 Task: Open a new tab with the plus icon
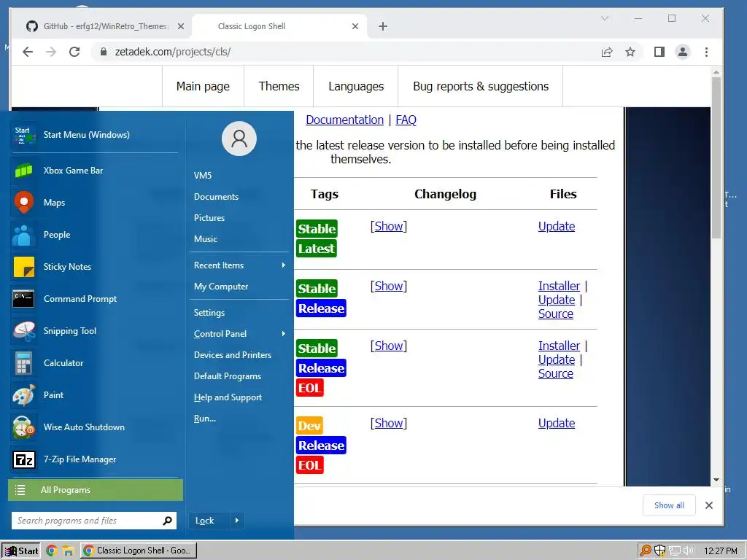coord(383,27)
